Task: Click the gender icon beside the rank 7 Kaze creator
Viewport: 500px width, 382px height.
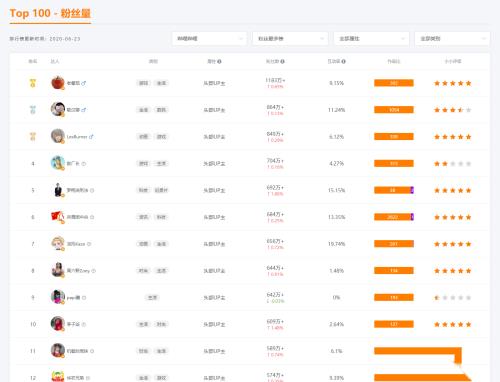Action: tap(89, 244)
